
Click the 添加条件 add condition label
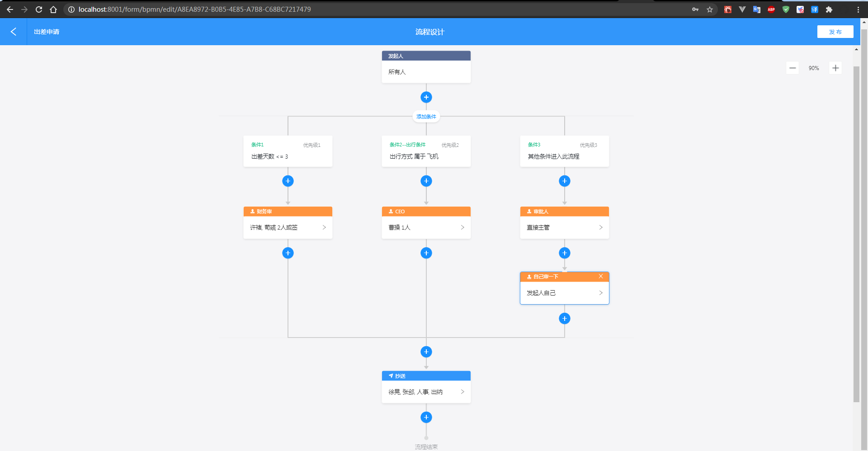tap(426, 116)
